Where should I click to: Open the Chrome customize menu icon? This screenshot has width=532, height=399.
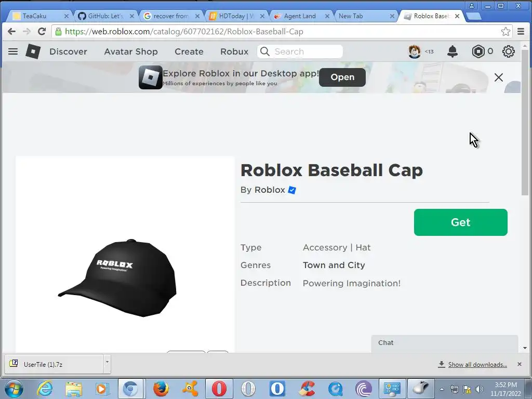521,32
